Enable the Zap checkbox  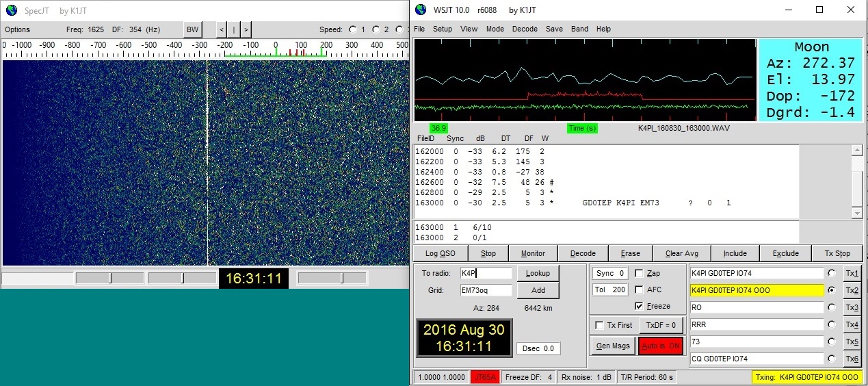point(639,273)
